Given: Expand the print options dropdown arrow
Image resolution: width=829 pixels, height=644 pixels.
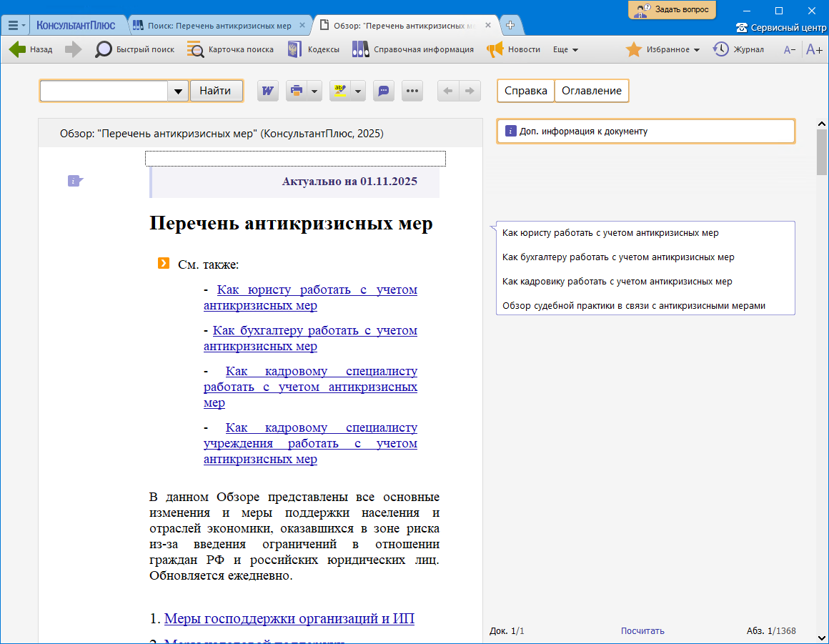Looking at the screenshot, I should 314,91.
